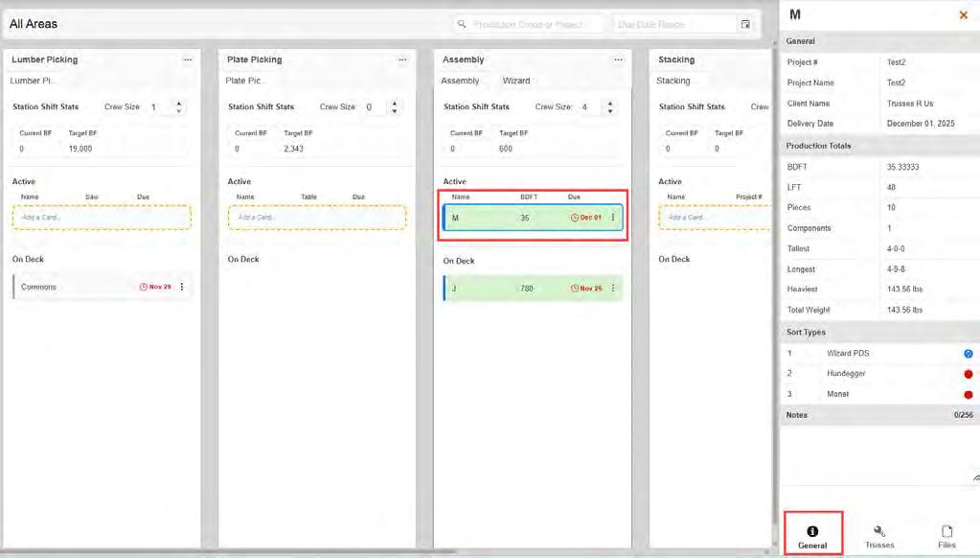Open Plate Picking column options menu

pyautogui.click(x=402, y=60)
